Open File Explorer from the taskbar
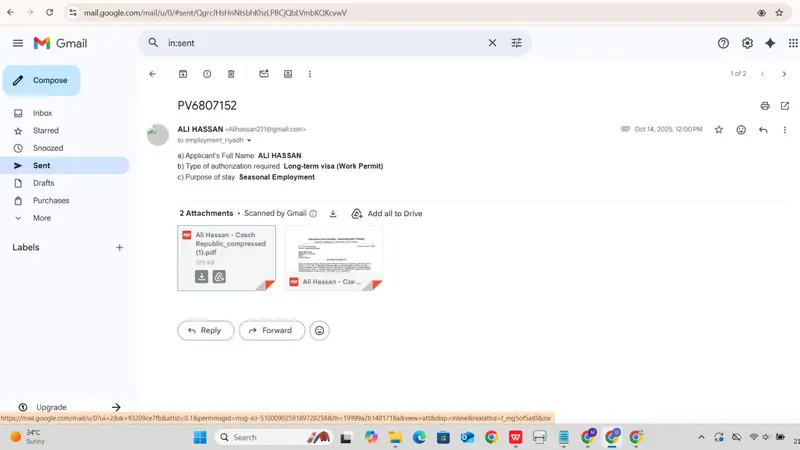Viewport: 800px width, 450px height. [395, 437]
